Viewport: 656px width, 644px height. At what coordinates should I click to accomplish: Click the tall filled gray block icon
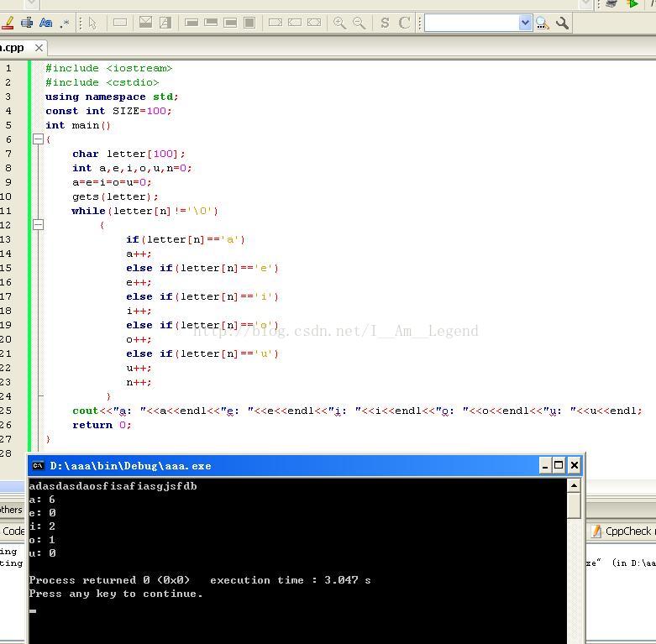point(249,22)
